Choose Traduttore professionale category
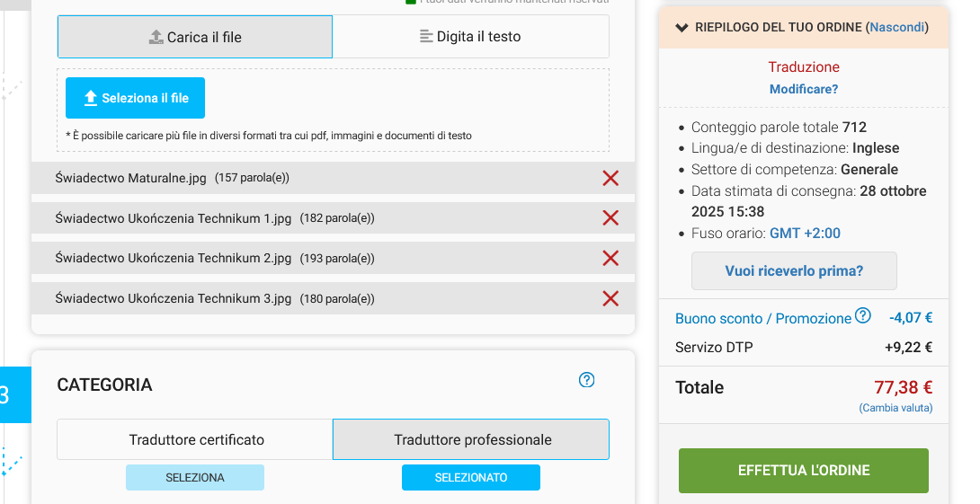The image size is (980, 504). 472,439
